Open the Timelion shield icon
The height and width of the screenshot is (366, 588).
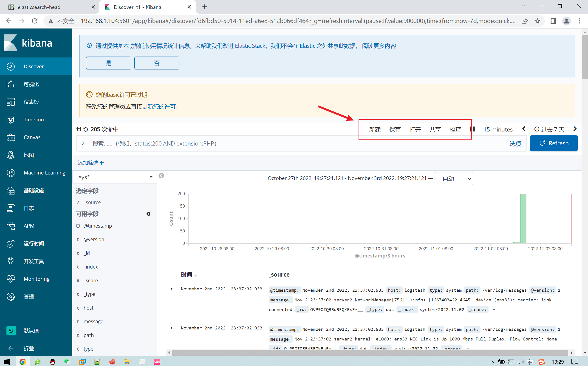point(11,120)
